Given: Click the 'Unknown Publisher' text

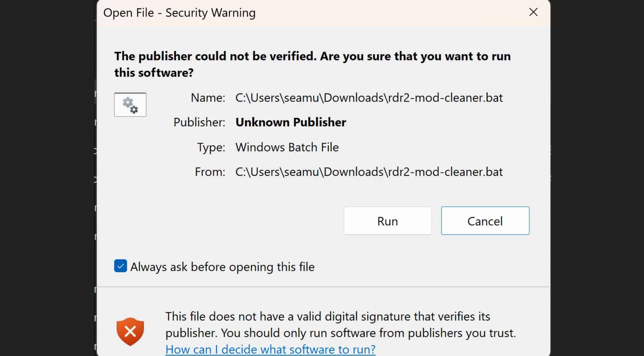Looking at the screenshot, I should (291, 122).
